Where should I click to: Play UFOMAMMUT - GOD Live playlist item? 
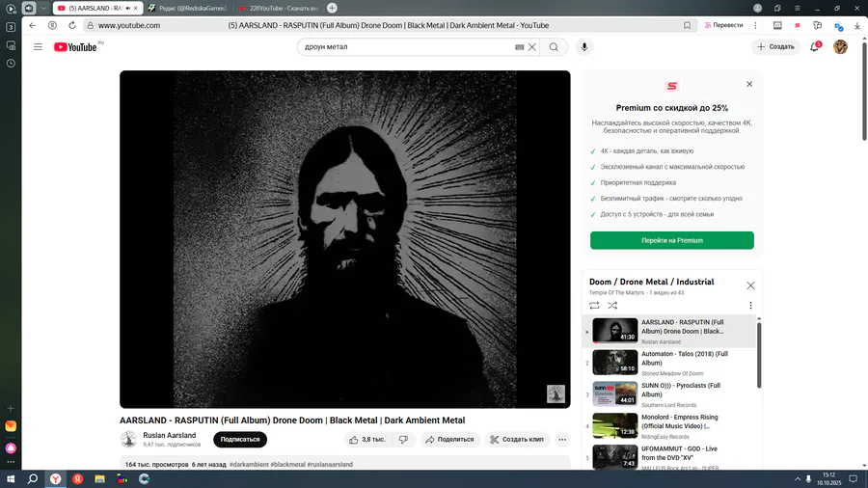[668, 457]
